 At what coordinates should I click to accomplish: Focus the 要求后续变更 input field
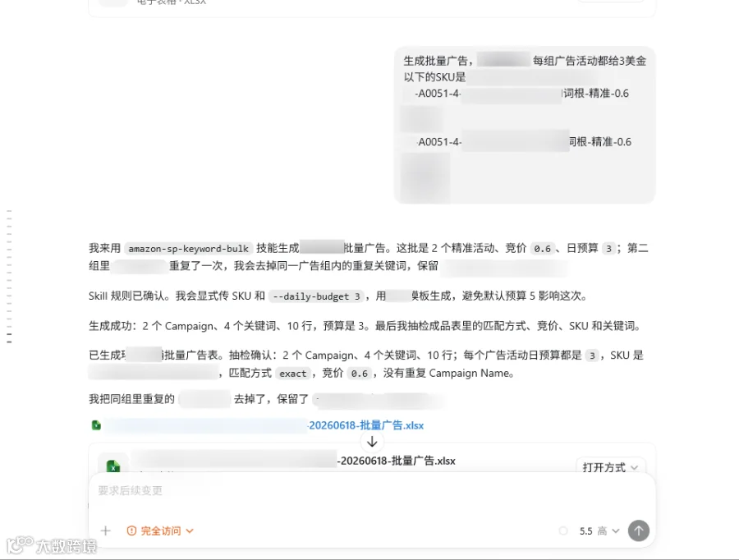(x=372, y=491)
